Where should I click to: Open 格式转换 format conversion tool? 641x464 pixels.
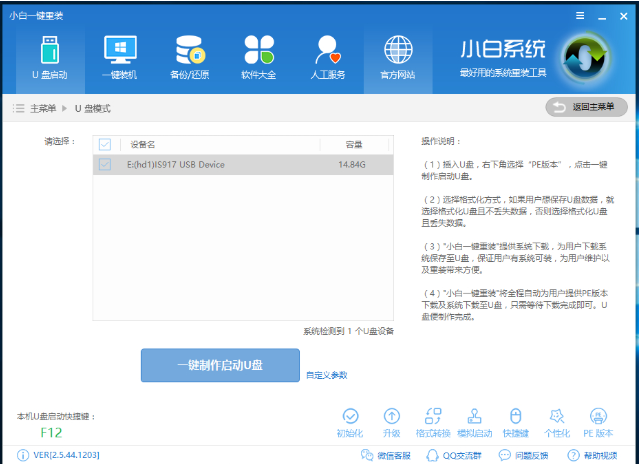434,422
